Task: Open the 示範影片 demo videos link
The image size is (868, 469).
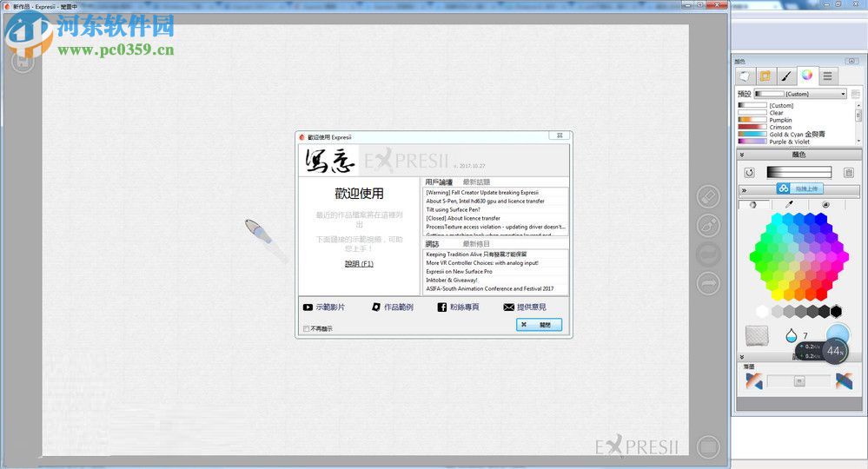Action: [x=324, y=307]
